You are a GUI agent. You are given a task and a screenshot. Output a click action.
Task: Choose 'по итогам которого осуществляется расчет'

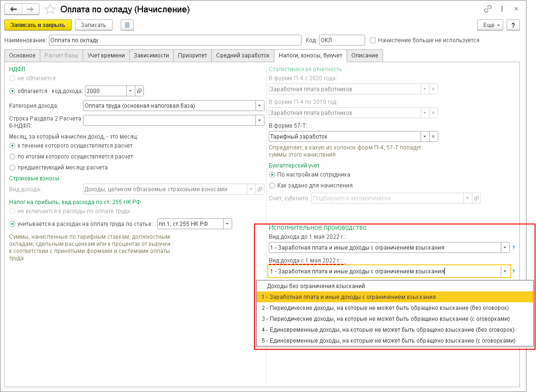tap(12, 157)
